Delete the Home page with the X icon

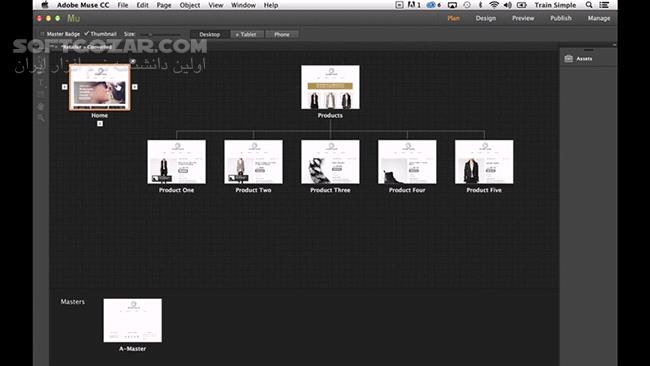pos(133,61)
